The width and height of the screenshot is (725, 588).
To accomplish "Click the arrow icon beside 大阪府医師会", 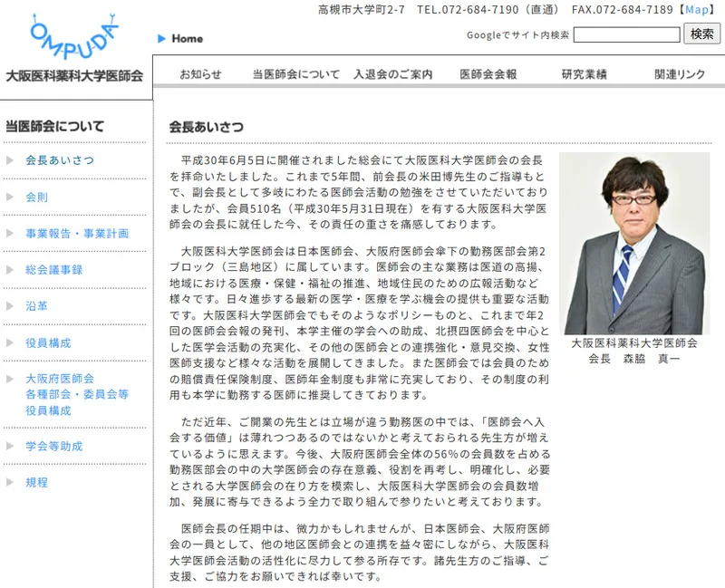I will click(10, 379).
